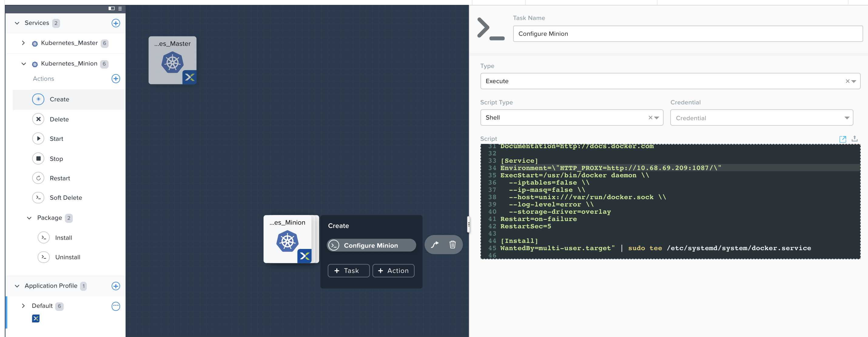Add a new Task to Create
Viewport: 868px width, 337px height.
[x=348, y=271]
